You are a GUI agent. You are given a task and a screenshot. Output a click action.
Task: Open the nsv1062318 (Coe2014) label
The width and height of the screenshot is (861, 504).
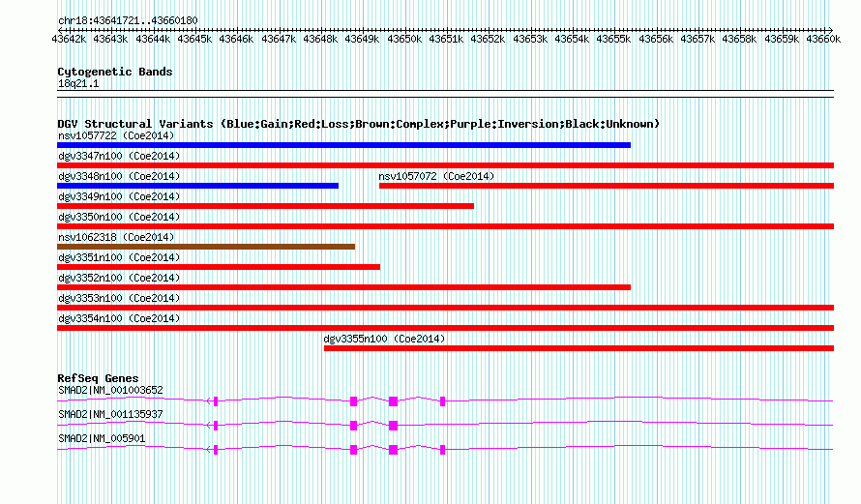click(x=116, y=237)
